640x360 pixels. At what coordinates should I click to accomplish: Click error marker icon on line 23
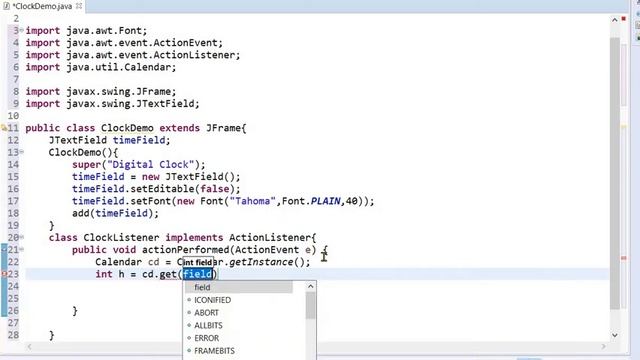tap(4, 274)
